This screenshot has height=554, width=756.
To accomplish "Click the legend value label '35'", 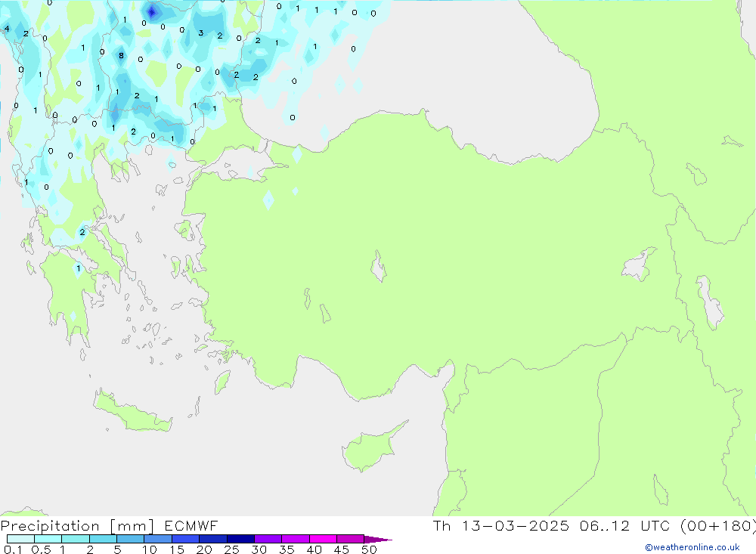I will pos(287,549).
